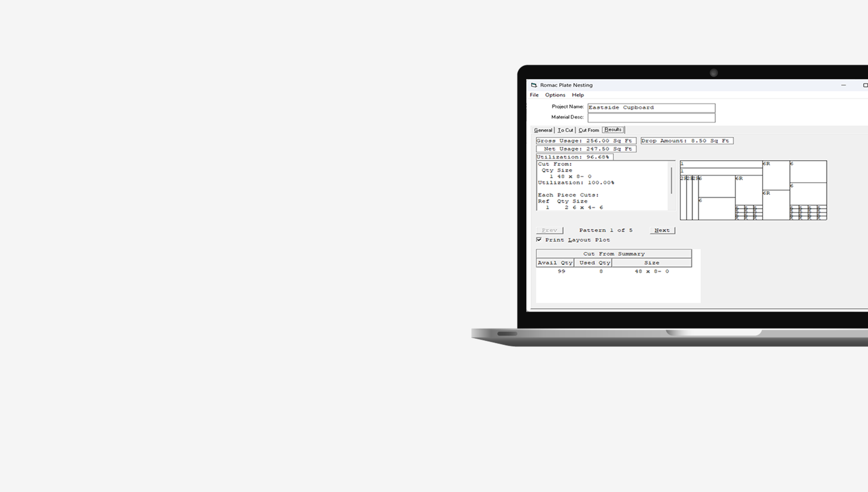This screenshot has width=868, height=492.
Task: Click the cut list text box scrollbar
Action: [x=671, y=180]
